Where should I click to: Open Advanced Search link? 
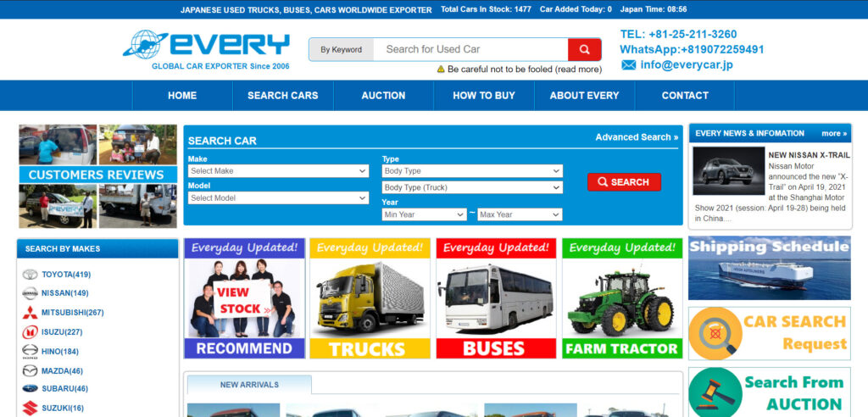pyautogui.click(x=637, y=136)
